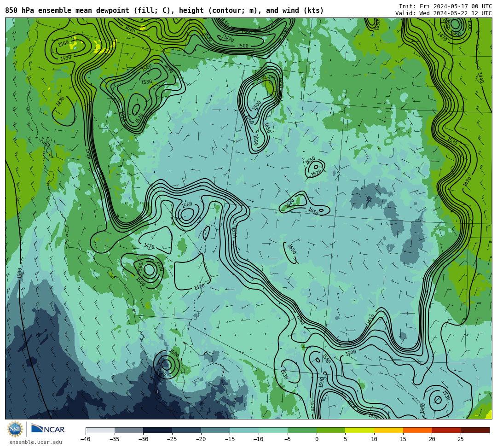This screenshot has height=448, width=497.
Task: Click the 1440 contour label at right edge
Action: (480, 78)
